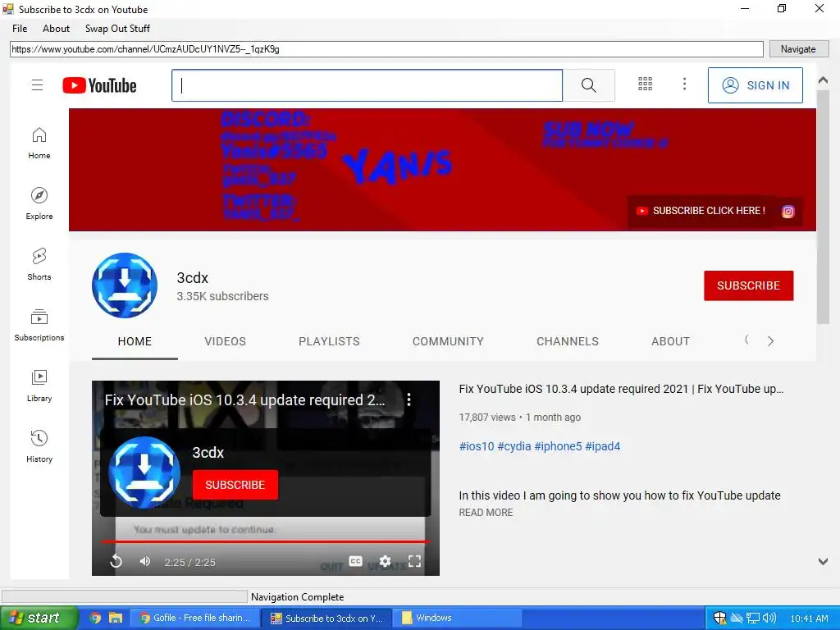The image size is (840, 630).
Task: Click the #ipad4 hashtag
Action: coord(603,446)
